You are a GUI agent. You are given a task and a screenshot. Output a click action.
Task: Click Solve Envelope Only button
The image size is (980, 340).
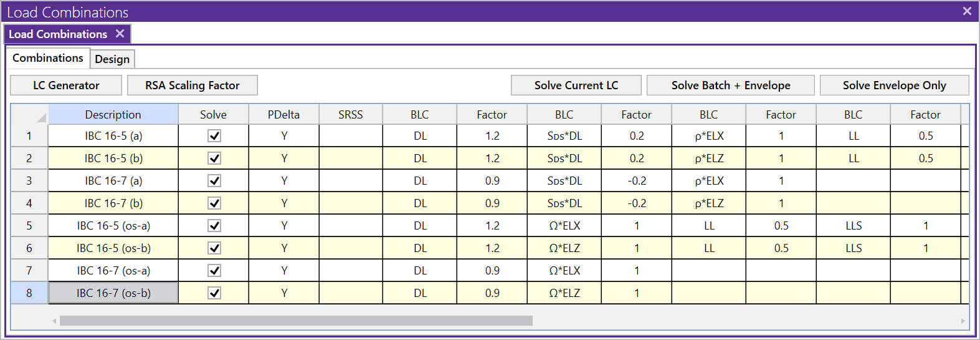point(894,85)
